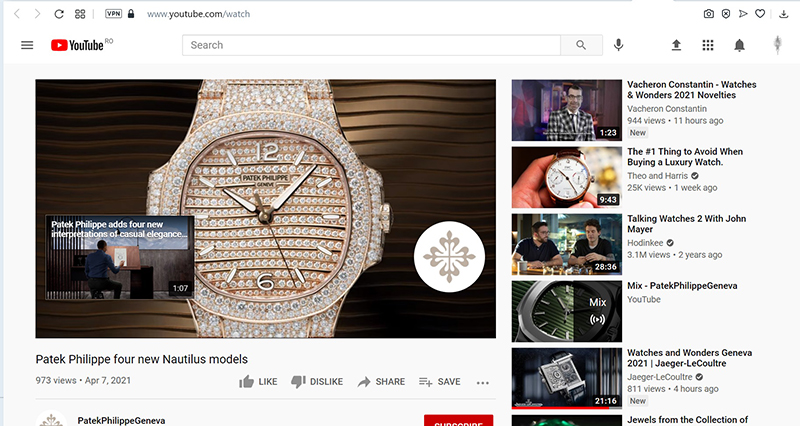Open the YouTube apps grid
Image resolution: width=800 pixels, height=426 pixels.
[708, 45]
